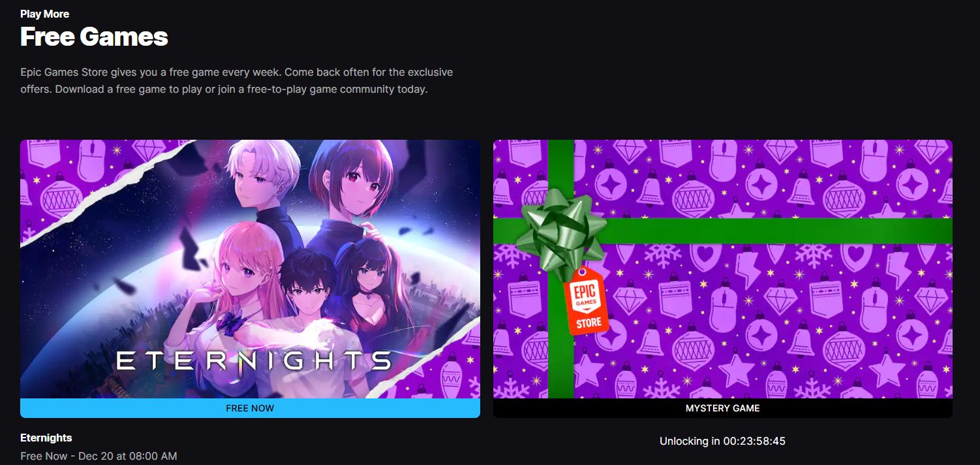
Task: Claim the game via the FREE NOW banner
Action: click(x=250, y=408)
